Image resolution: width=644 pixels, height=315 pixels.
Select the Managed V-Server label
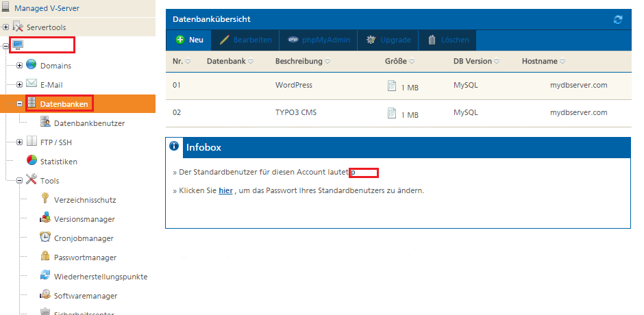pos(47,8)
